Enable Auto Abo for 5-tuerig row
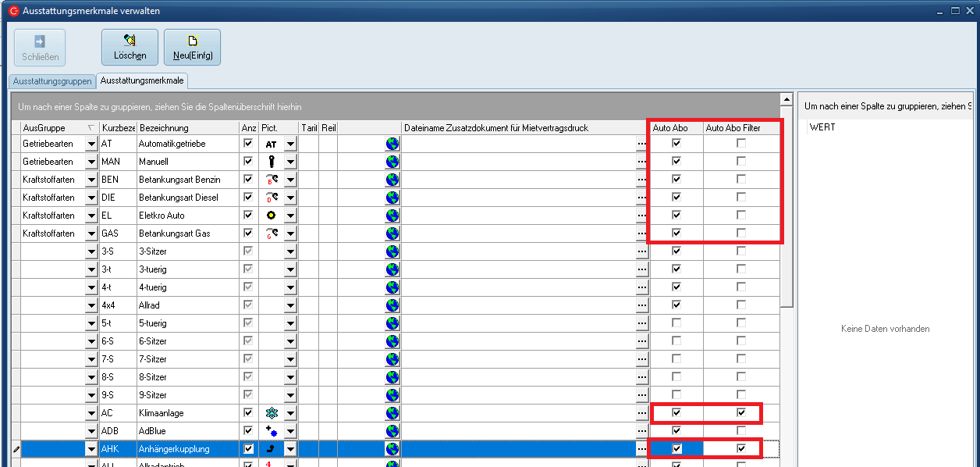This screenshot has height=467, width=980. click(x=676, y=323)
